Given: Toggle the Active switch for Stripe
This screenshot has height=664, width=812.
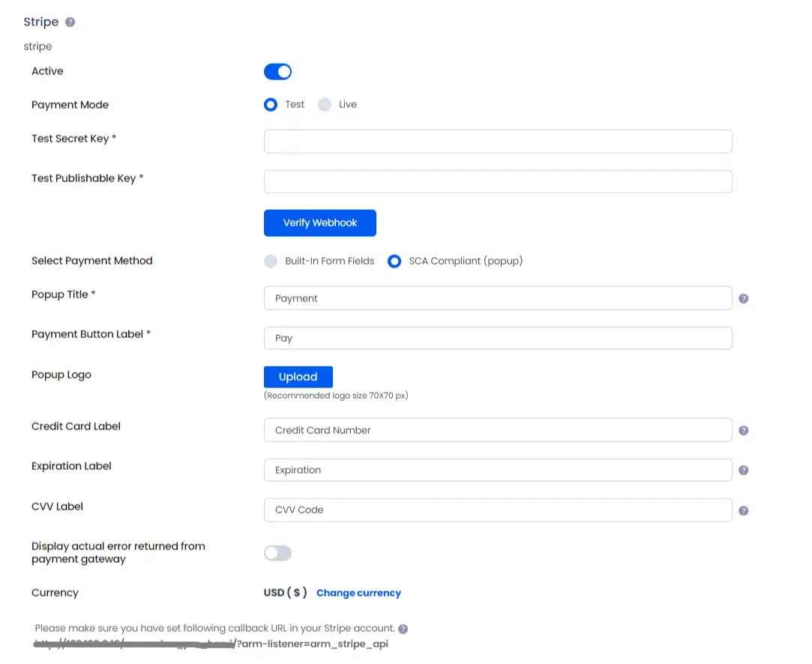Looking at the screenshot, I should tap(277, 72).
